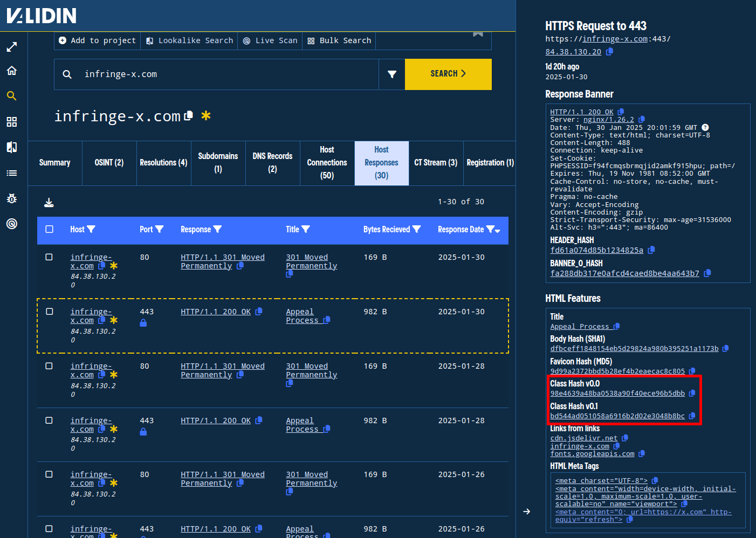Open Lookalike Search
Screen dimensions: 756x538
[x=189, y=40]
